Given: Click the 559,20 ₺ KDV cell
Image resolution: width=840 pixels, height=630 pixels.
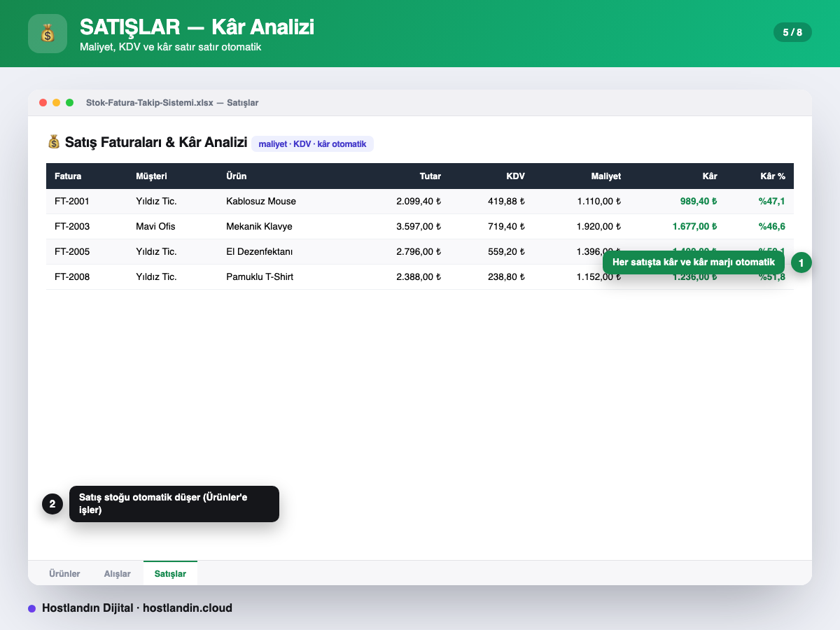Looking at the screenshot, I should click(507, 252).
